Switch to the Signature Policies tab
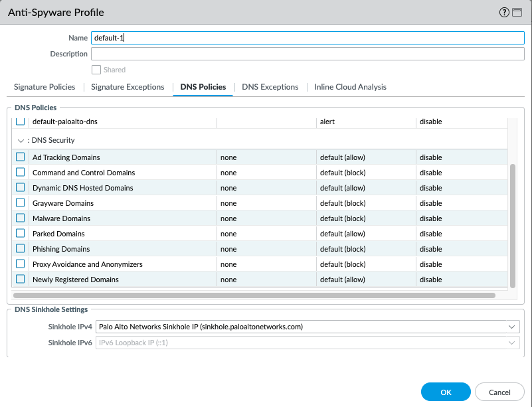This screenshot has height=407, width=532. click(x=44, y=87)
